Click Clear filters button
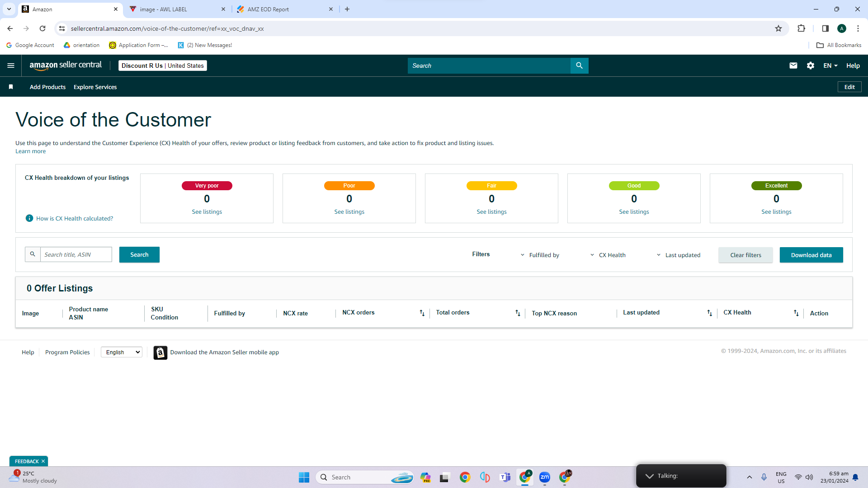 (x=745, y=255)
